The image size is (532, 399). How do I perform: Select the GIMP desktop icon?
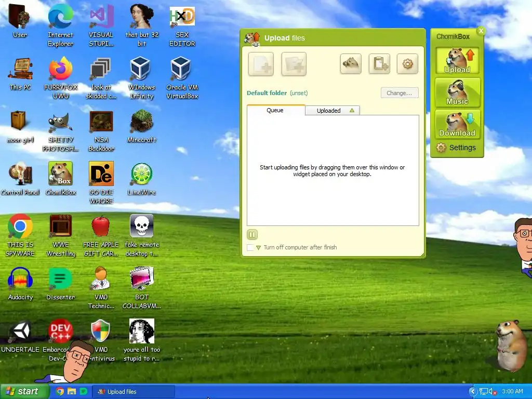click(x=61, y=131)
